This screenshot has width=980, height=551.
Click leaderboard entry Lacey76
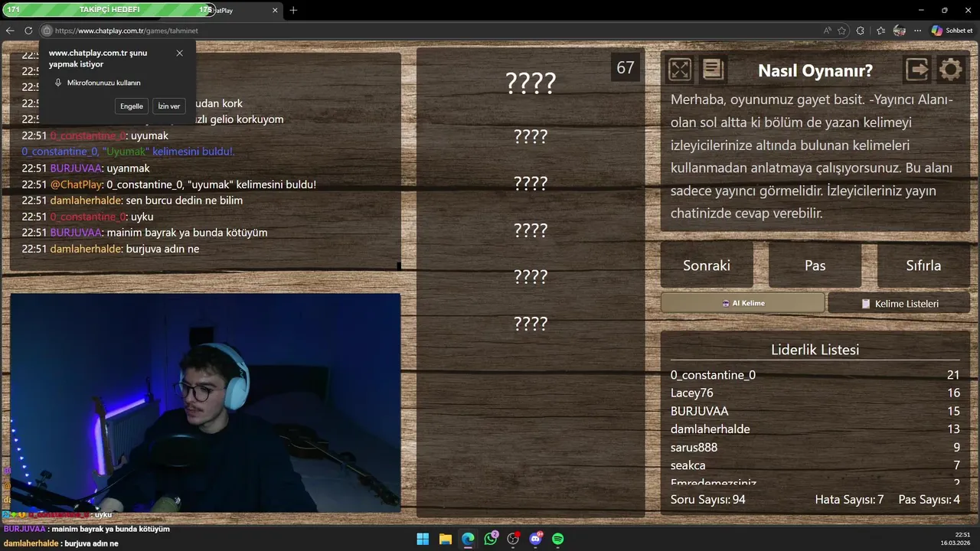[691, 393]
